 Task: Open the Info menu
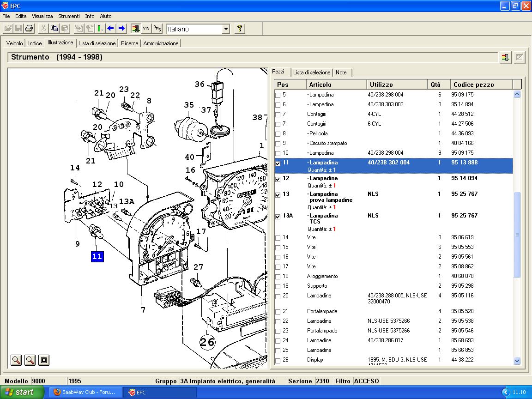tap(90, 16)
